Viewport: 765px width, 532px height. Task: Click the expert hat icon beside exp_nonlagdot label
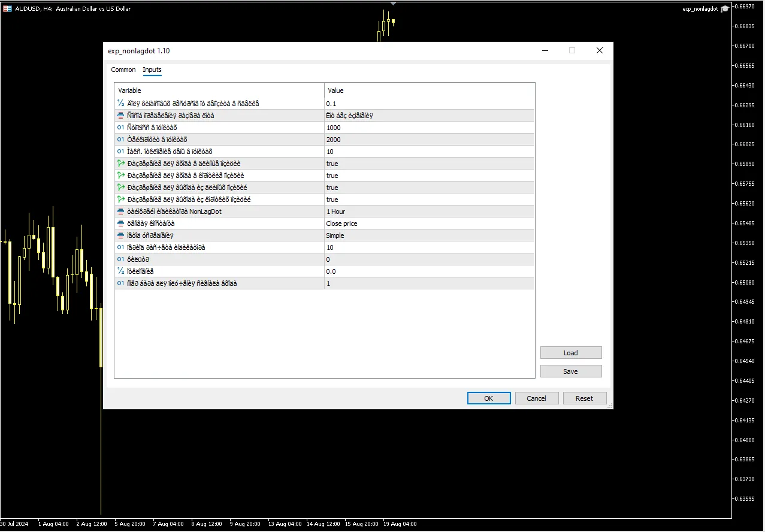click(725, 9)
